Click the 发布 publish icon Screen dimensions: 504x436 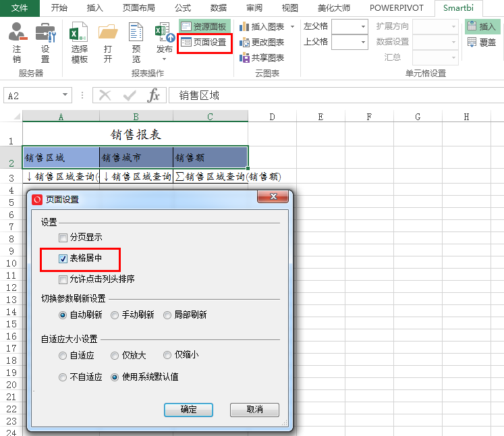(165, 32)
